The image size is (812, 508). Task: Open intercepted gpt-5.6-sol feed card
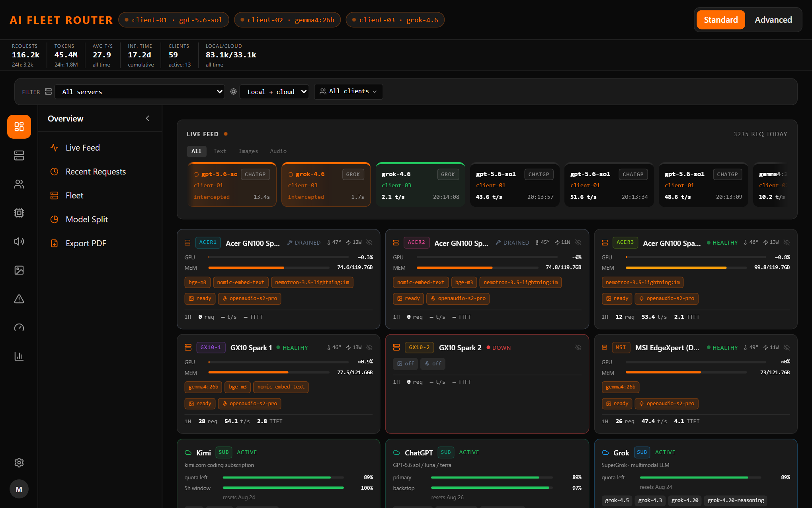[232, 185]
